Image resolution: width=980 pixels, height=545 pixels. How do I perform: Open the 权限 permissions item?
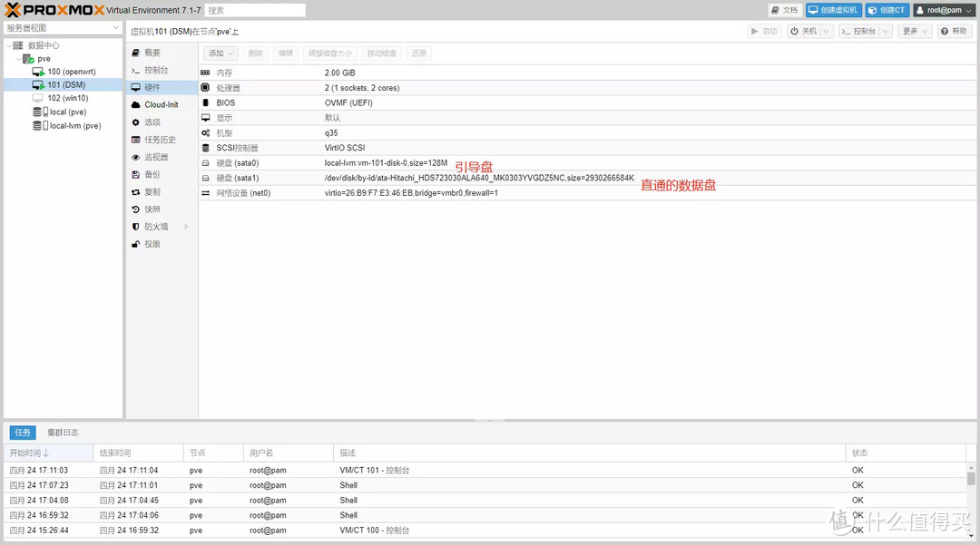pos(160,244)
